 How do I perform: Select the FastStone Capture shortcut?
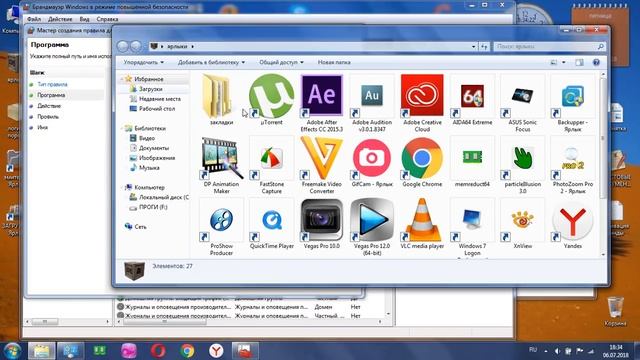pyautogui.click(x=271, y=165)
